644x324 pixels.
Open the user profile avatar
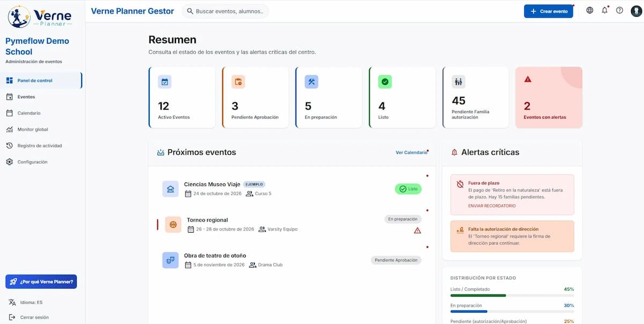(x=636, y=11)
